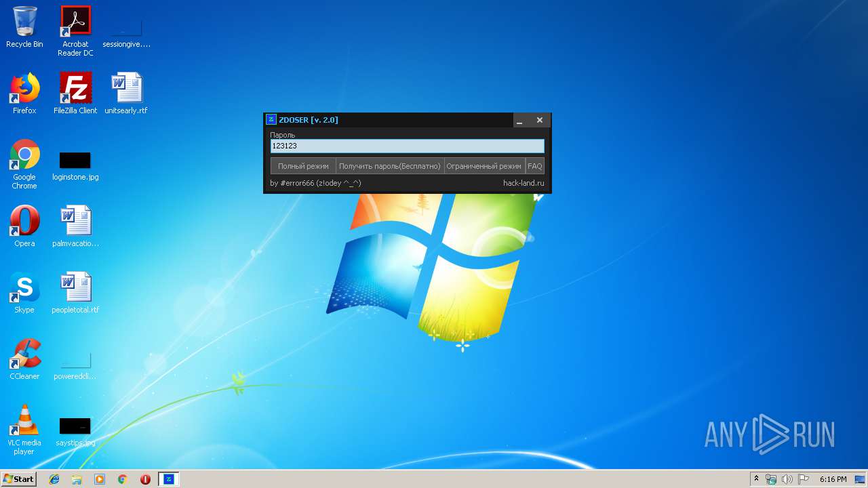Open Internet Explorer from the taskbar
Image resolution: width=868 pixels, height=488 pixels.
tap(54, 479)
